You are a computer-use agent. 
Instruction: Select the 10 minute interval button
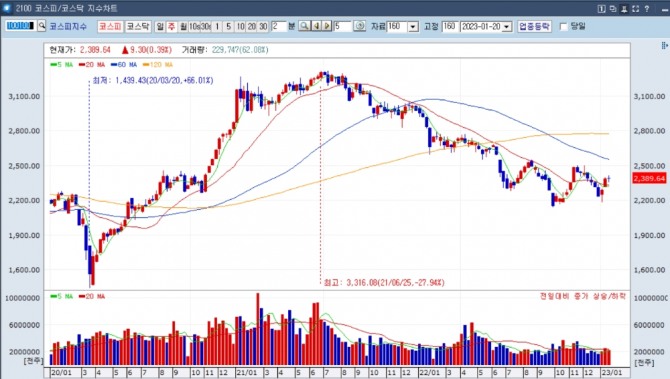coord(240,26)
